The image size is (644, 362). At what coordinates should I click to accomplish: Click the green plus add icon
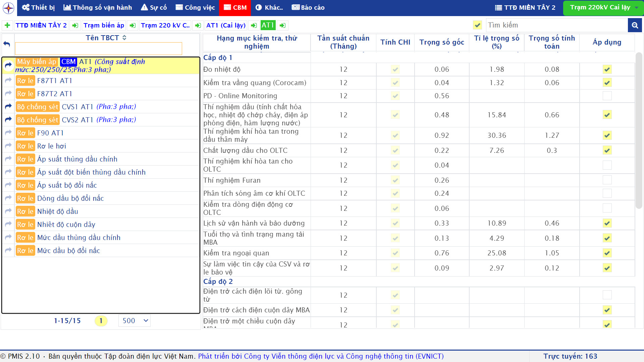pos(7,25)
